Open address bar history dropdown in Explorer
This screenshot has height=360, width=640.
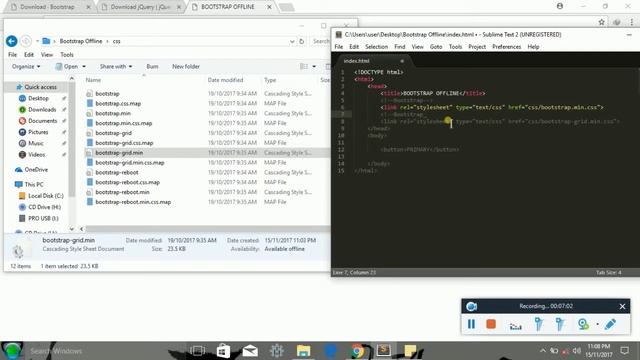tap(292, 41)
